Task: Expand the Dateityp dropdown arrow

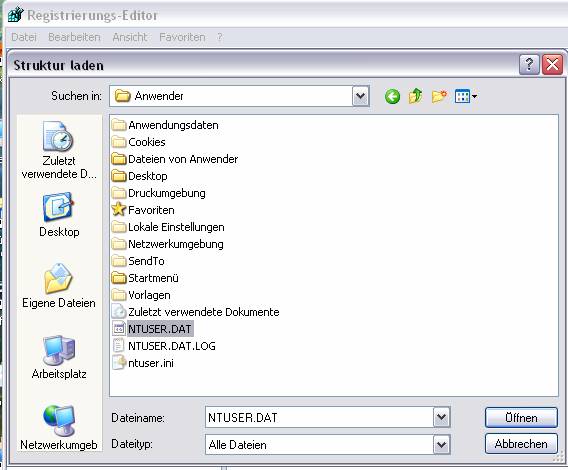Action: tap(441, 444)
